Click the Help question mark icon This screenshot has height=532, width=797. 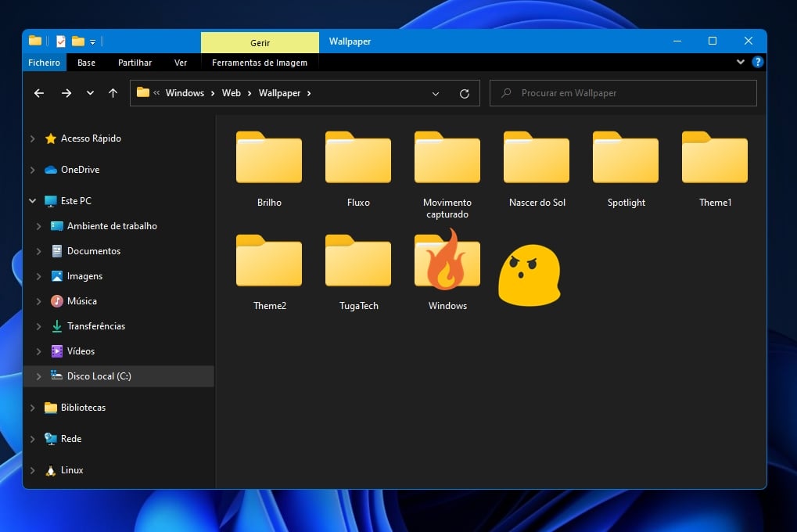click(757, 62)
